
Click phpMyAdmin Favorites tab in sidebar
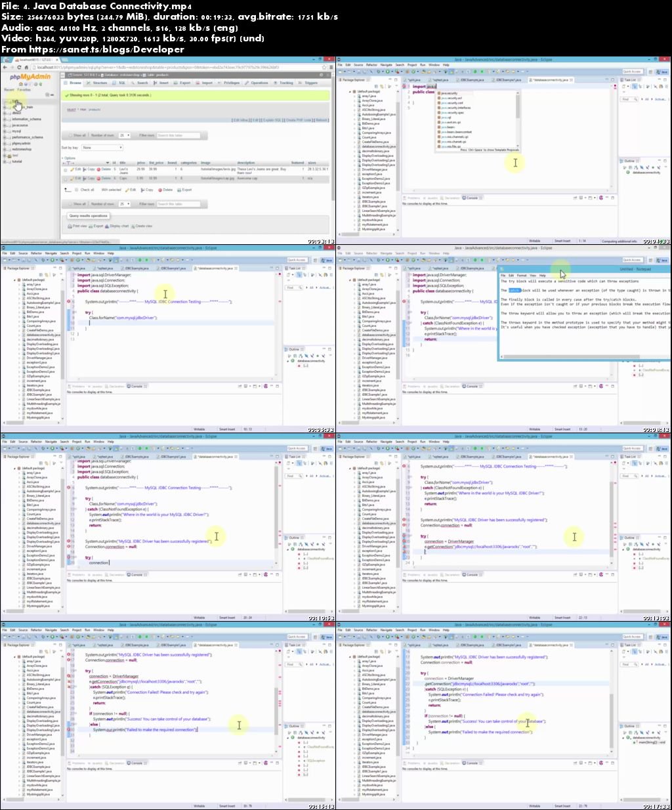pos(24,90)
